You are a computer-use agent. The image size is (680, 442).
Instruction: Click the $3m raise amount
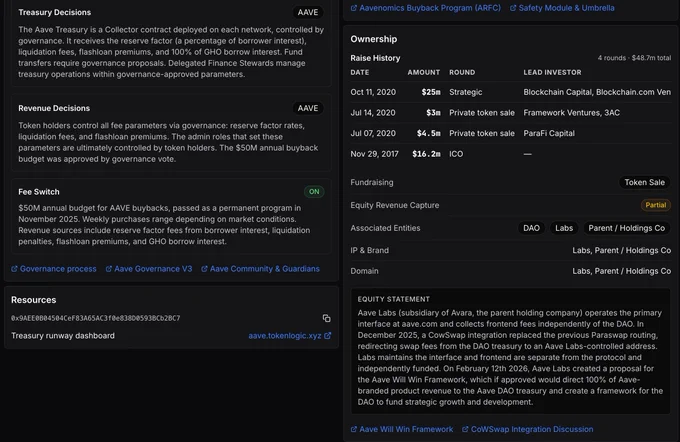(x=433, y=113)
